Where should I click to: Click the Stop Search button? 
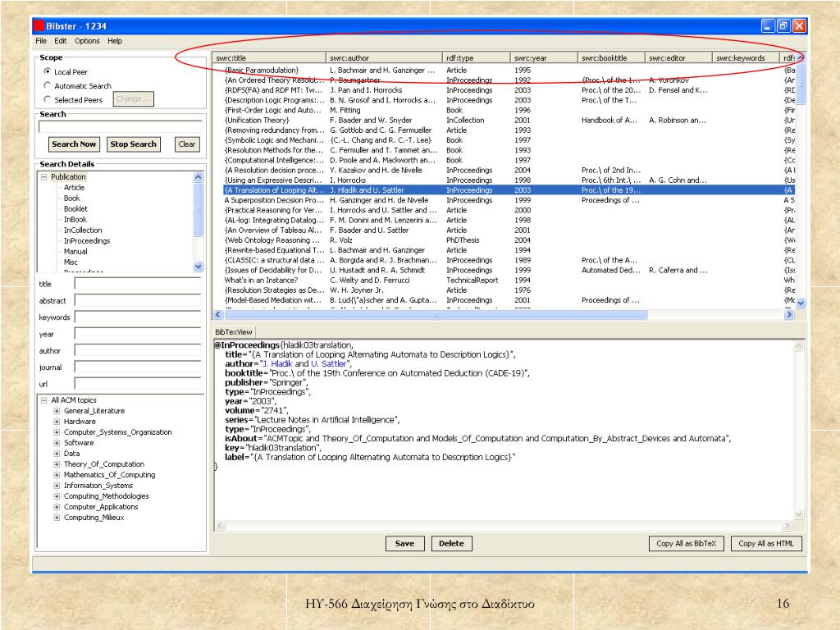[x=134, y=144]
